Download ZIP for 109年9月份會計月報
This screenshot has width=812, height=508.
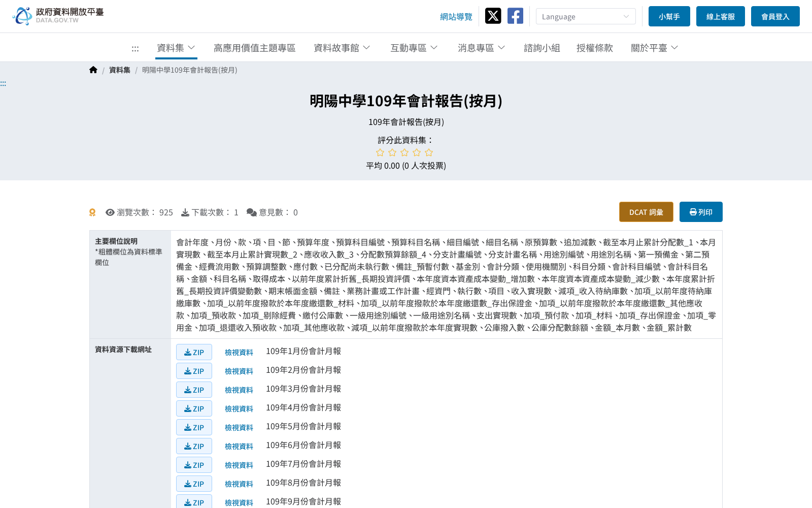(x=194, y=502)
